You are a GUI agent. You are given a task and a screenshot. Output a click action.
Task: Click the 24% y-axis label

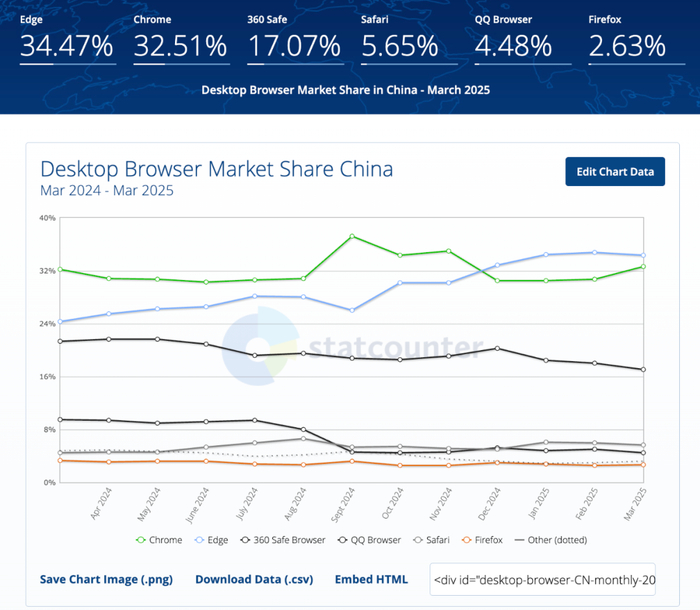(47, 324)
